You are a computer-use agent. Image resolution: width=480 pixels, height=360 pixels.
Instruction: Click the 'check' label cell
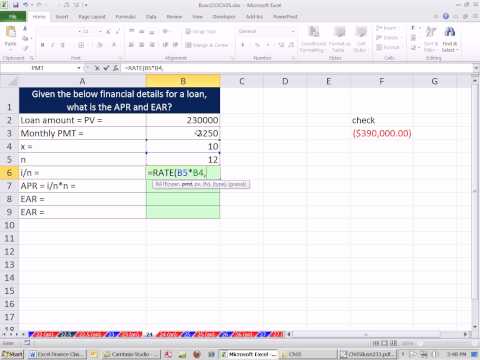[x=382, y=120]
